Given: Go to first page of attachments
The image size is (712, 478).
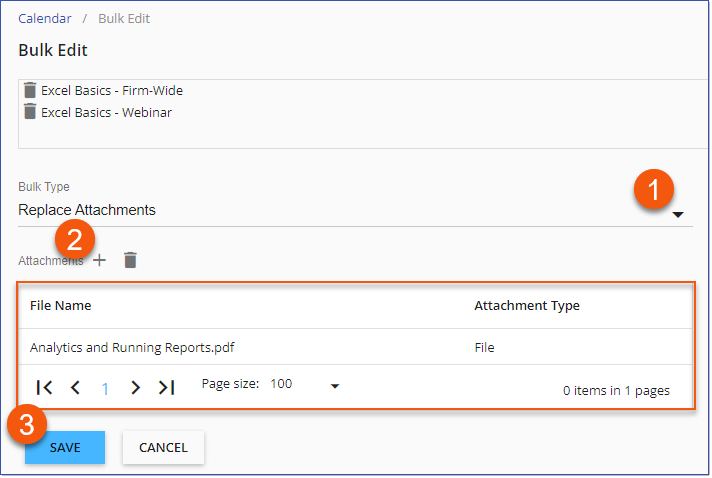Looking at the screenshot, I should point(44,388).
